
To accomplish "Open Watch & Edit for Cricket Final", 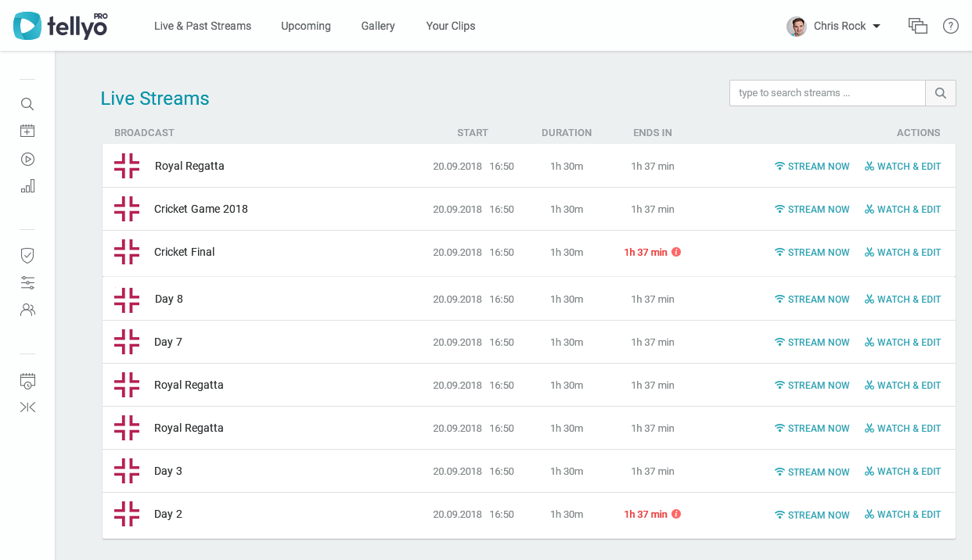I will point(903,253).
